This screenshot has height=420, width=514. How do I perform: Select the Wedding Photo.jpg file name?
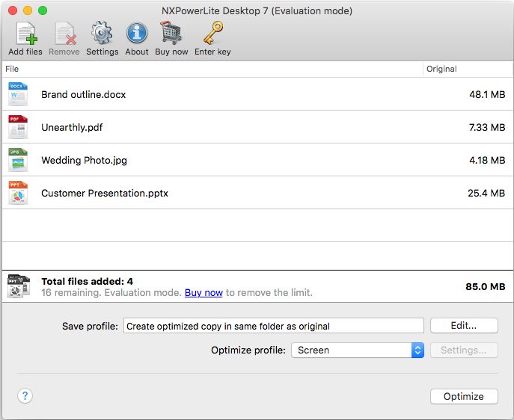coord(85,161)
